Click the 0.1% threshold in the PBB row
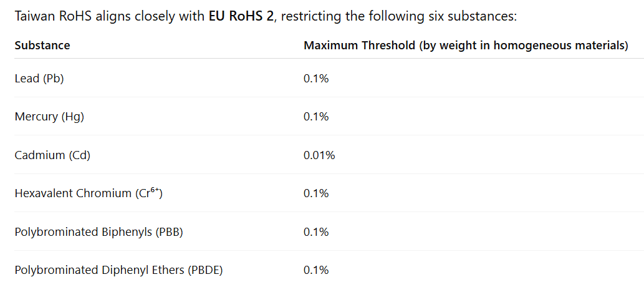644x287 pixels. (316, 232)
